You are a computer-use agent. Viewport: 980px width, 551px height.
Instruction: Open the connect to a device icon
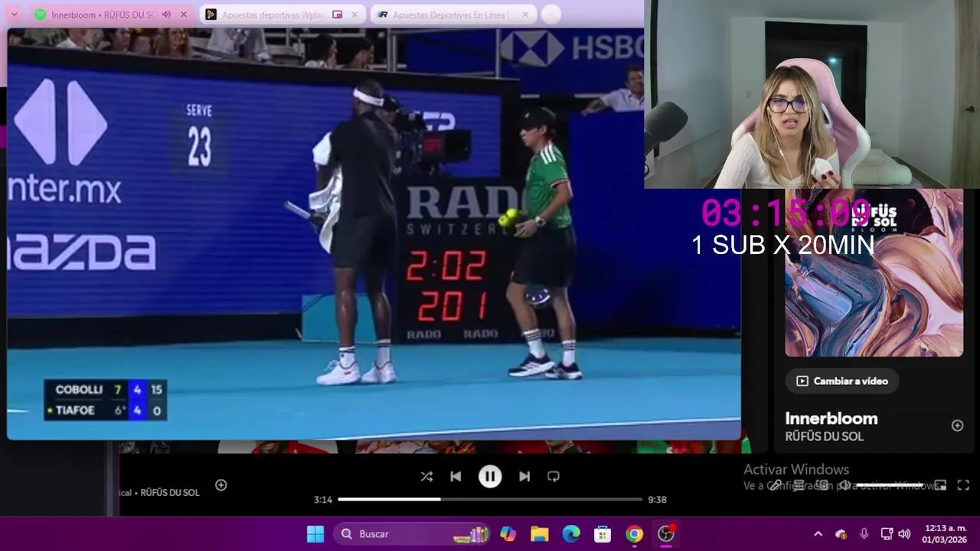pyautogui.click(x=823, y=485)
